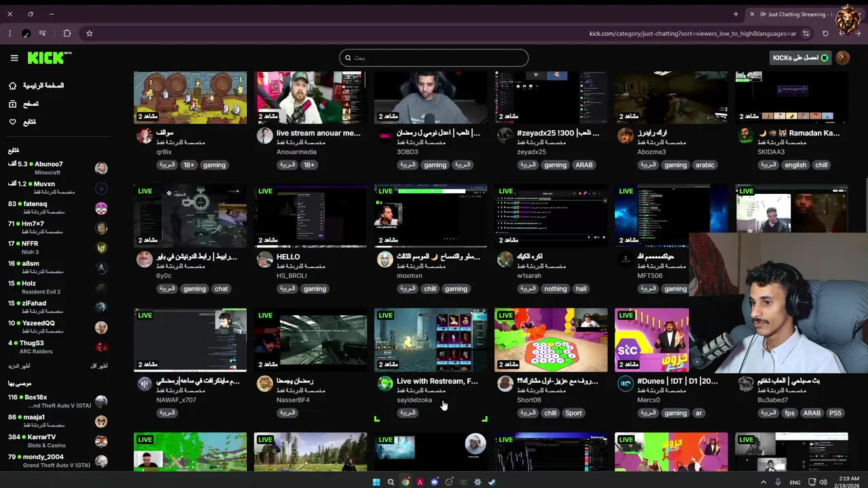Click streamer name Bu3abed7
Image resolution: width=868 pixels, height=488 pixels.
tap(772, 400)
